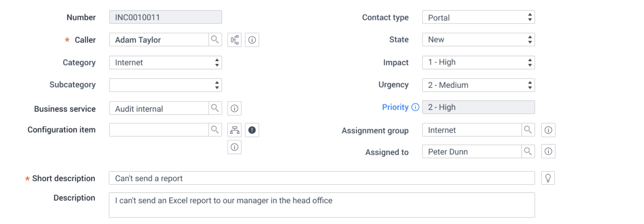
Task: Search for a Business service using the magnifier icon
Action: 215,108
